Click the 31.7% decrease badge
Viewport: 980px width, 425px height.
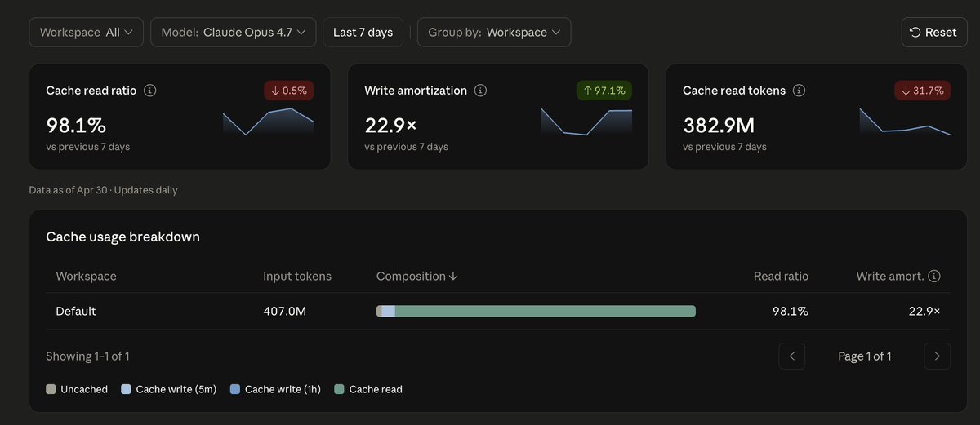(x=923, y=91)
